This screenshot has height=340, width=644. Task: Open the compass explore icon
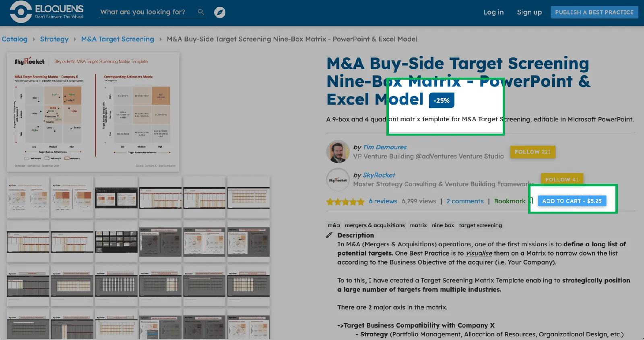pos(219,12)
